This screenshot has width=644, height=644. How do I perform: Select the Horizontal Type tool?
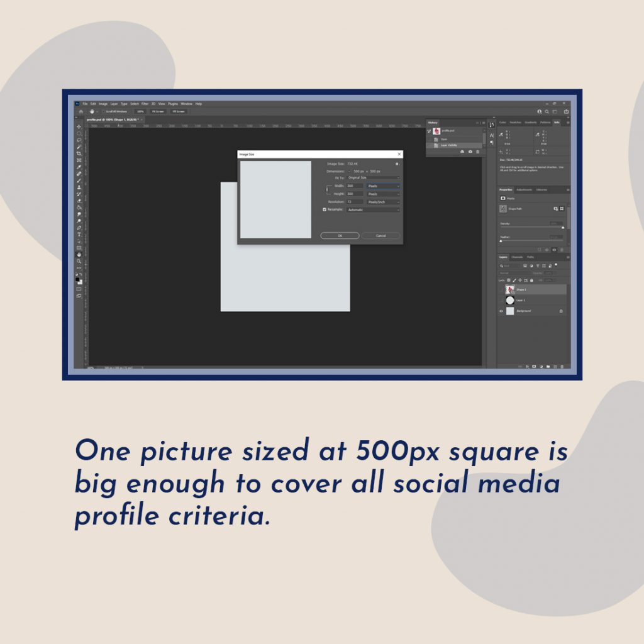pyautogui.click(x=79, y=235)
